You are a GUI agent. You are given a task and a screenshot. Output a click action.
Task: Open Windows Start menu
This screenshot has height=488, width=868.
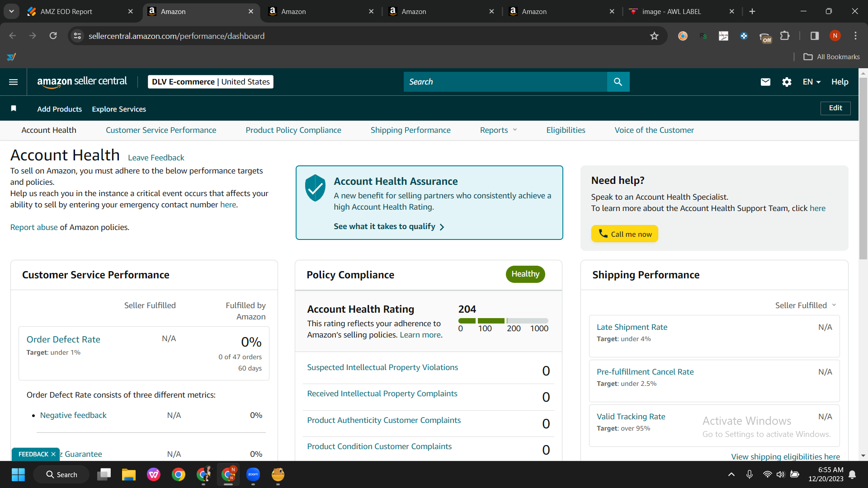coord(18,474)
